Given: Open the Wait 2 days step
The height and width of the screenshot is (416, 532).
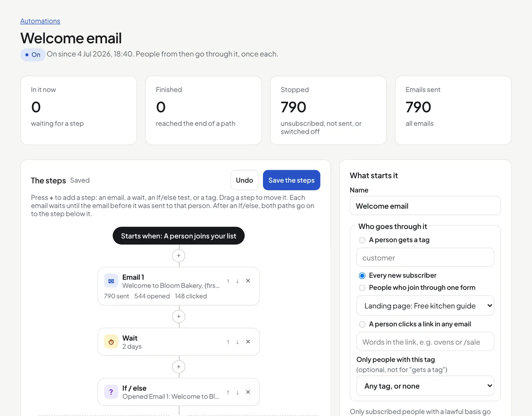Looking at the screenshot, I should [179, 342].
